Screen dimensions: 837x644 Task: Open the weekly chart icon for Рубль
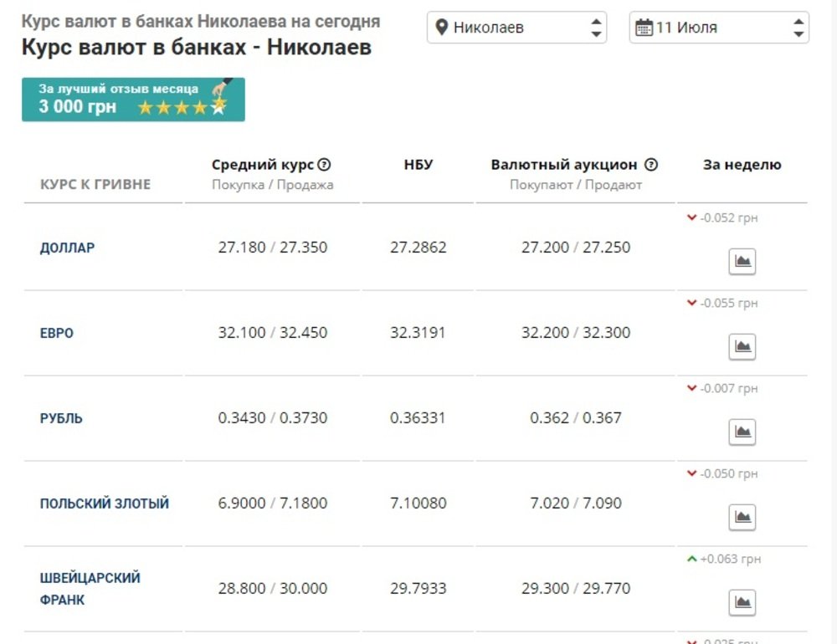(x=742, y=432)
